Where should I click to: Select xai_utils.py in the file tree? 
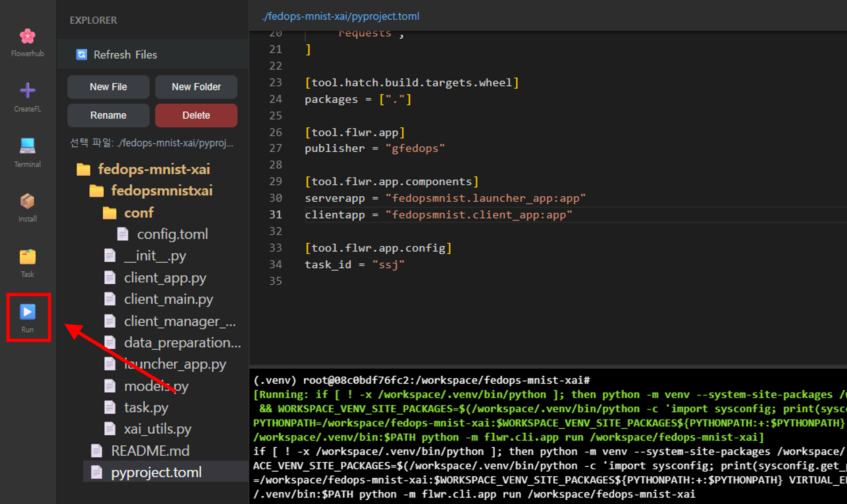click(x=157, y=429)
